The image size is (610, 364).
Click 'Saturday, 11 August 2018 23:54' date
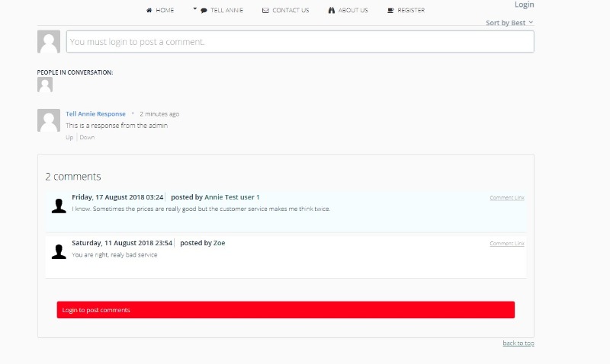[122, 243]
